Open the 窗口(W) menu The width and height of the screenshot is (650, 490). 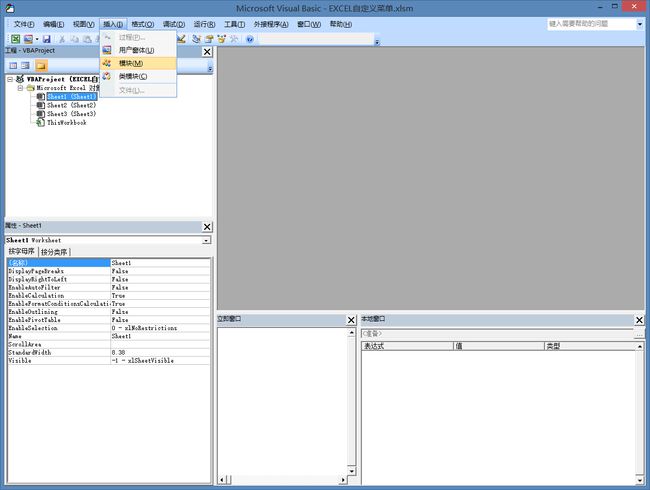click(309, 24)
